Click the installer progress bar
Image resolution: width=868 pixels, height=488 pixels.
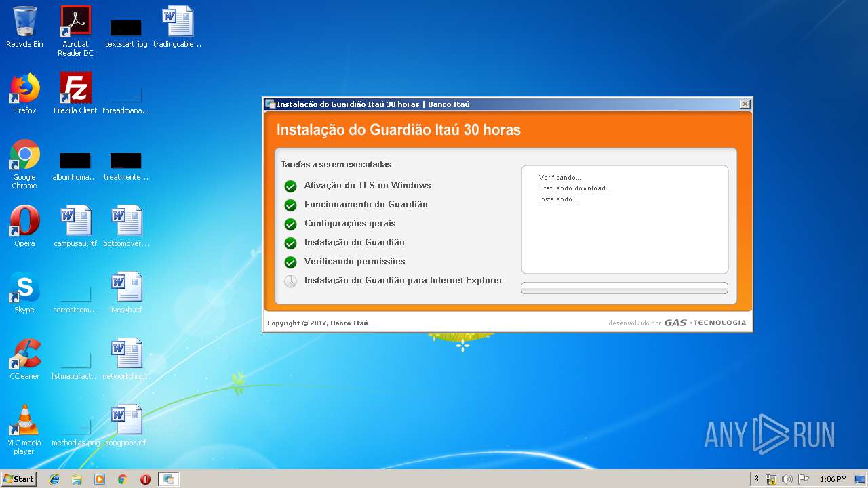tap(624, 288)
